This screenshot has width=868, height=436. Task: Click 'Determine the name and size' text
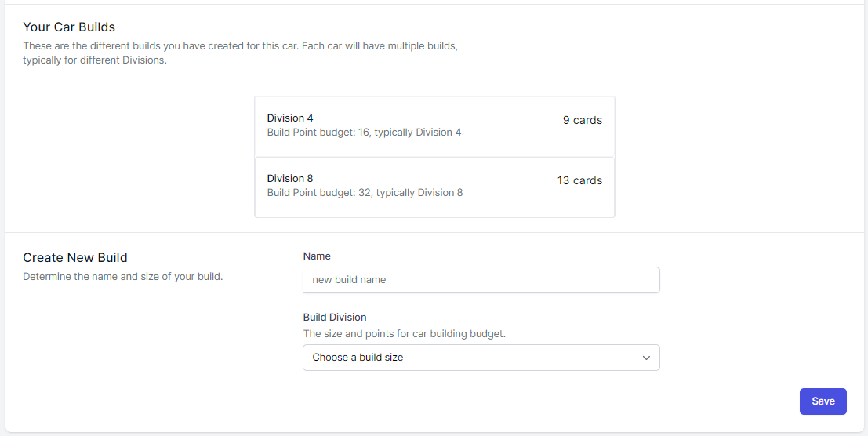pyautogui.click(x=122, y=277)
